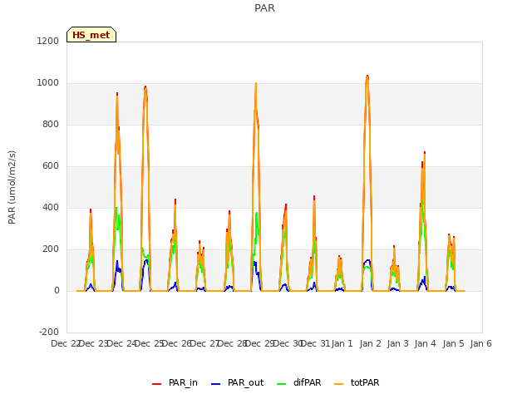Toggle the PAR_in legend entry
This screenshot has width=532, height=399.
pyautogui.click(x=175, y=382)
